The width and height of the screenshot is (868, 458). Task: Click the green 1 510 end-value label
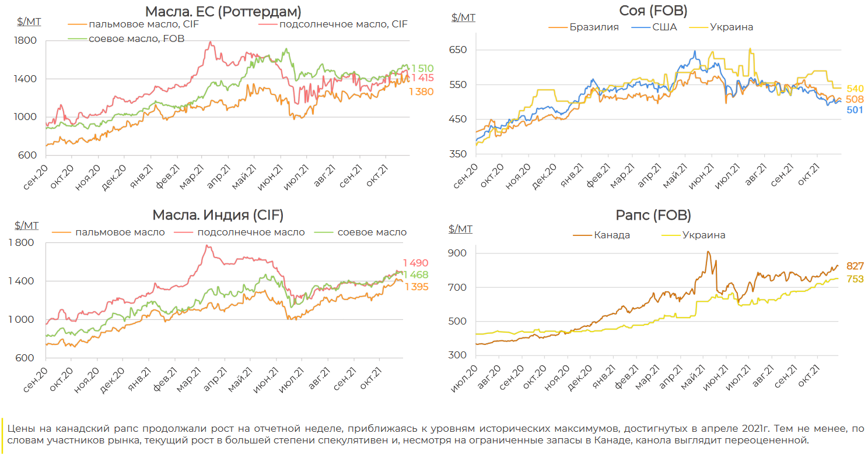click(x=423, y=68)
